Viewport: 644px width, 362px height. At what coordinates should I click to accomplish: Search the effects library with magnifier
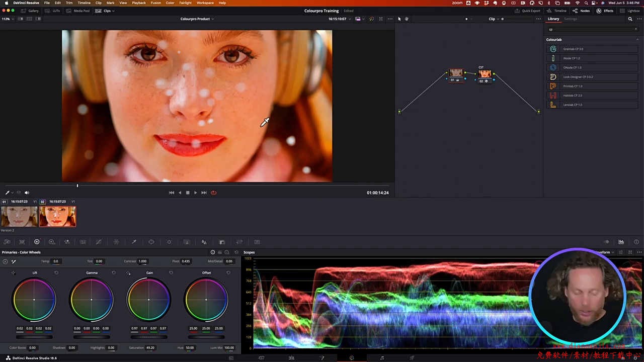click(630, 19)
